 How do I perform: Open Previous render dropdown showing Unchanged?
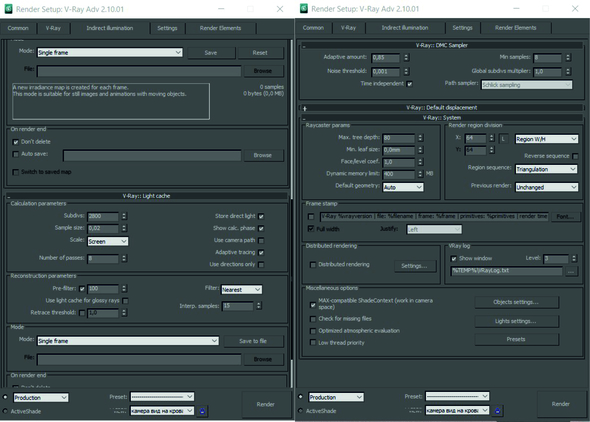point(546,187)
